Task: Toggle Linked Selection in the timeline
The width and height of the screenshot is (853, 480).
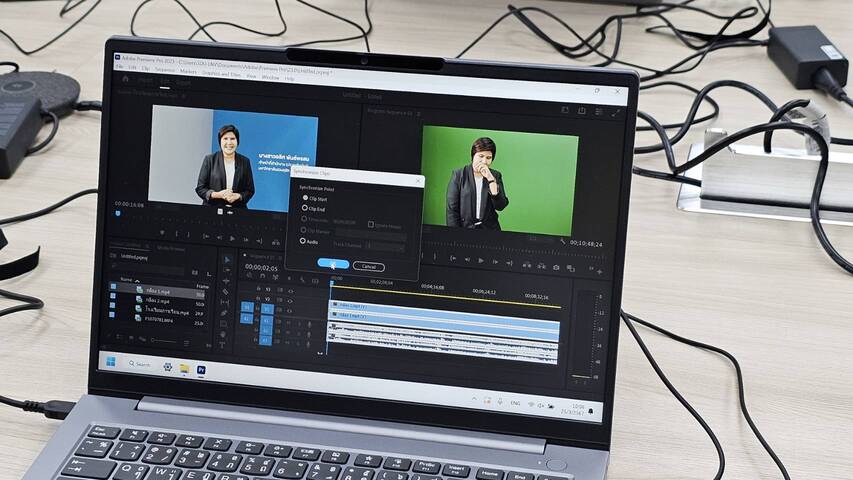Action: point(275,278)
